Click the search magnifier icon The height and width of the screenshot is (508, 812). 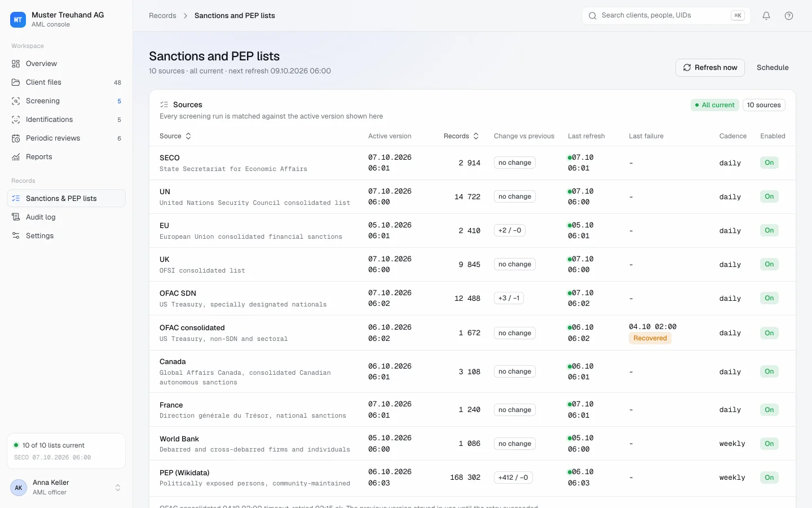pyautogui.click(x=593, y=16)
